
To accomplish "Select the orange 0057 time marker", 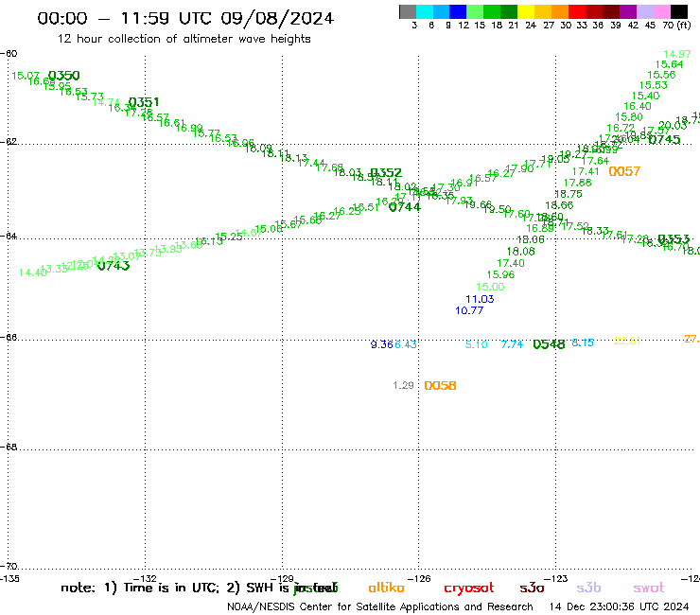I will [624, 171].
